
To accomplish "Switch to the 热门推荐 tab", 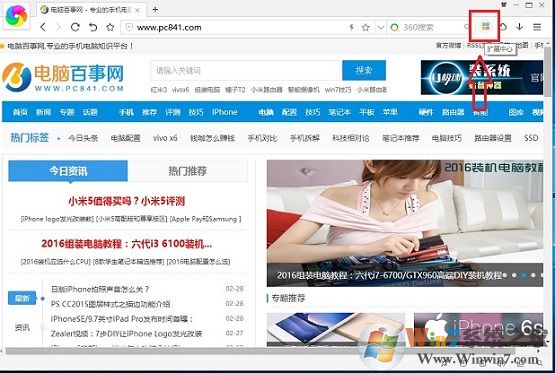I will (x=188, y=171).
